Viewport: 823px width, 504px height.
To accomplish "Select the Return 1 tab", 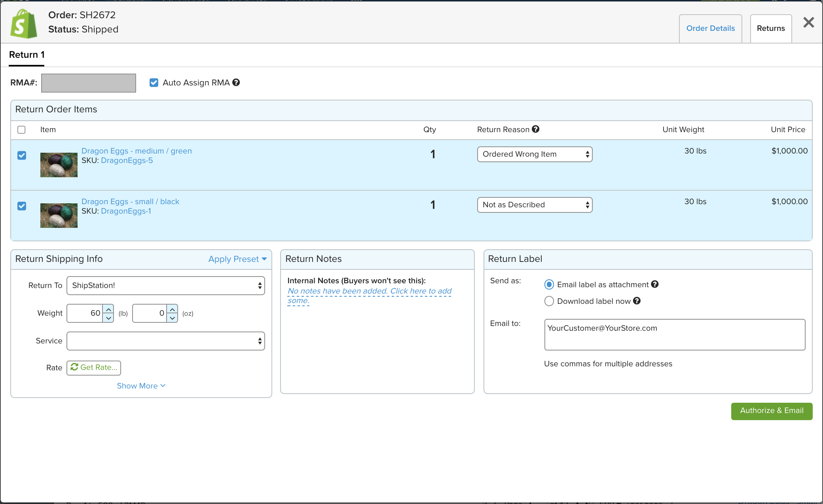I will (x=27, y=55).
